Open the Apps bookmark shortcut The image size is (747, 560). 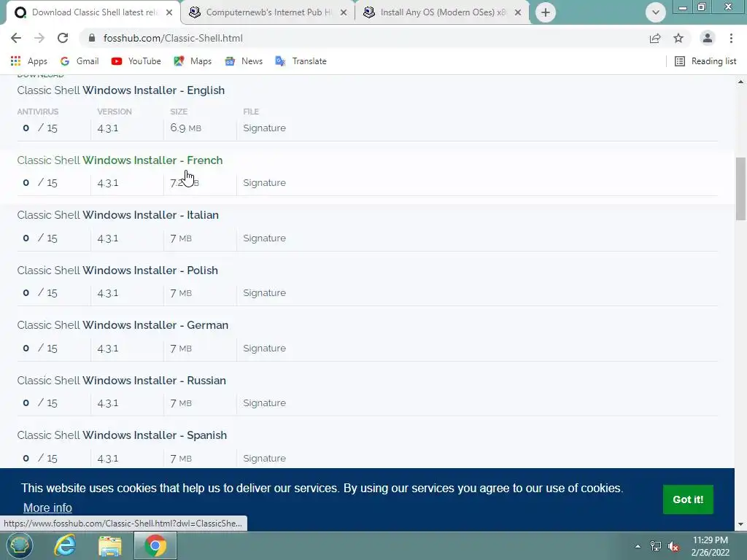(28, 61)
